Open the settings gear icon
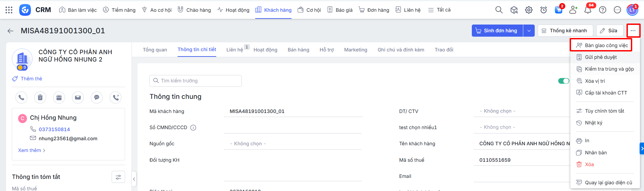Image resolution: width=644 pixels, height=191 pixels. 529,10
